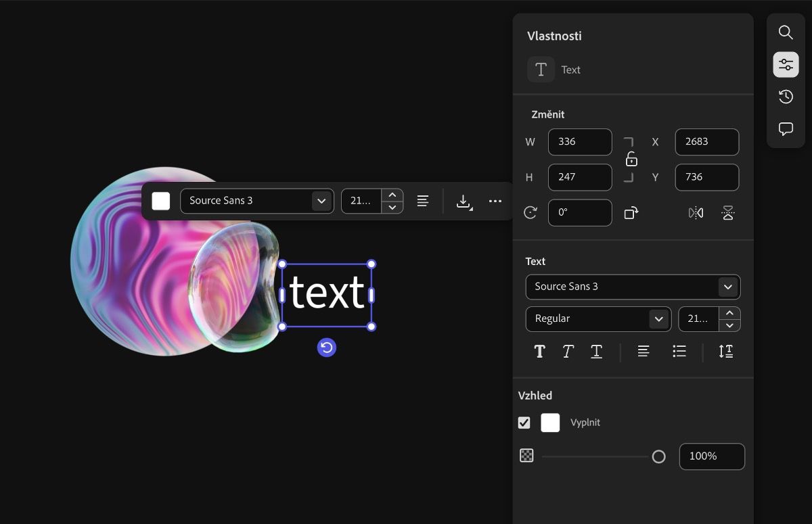The height and width of the screenshot is (524, 812).
Task: Click the download button in floating toolbar
Action: click(463, 200)
